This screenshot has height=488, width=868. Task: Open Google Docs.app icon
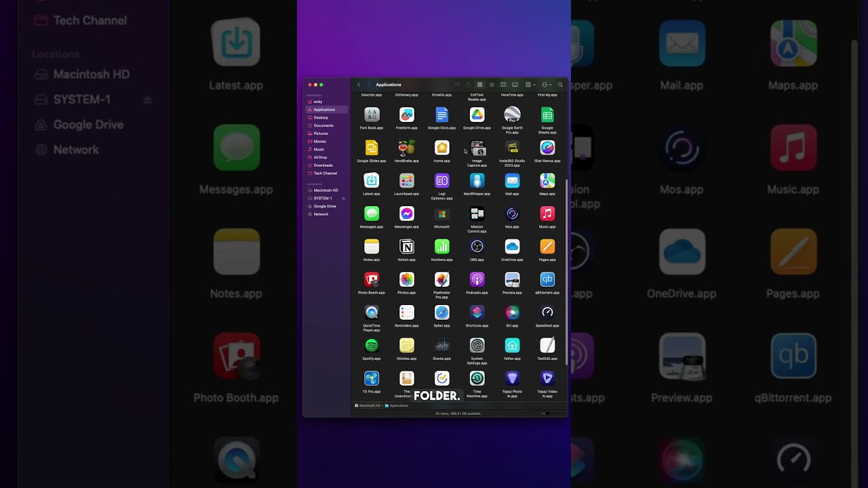coord(442,115)
